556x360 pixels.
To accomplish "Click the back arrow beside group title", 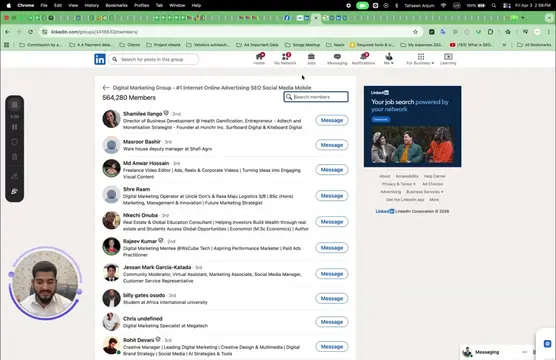I will (106, 88).
